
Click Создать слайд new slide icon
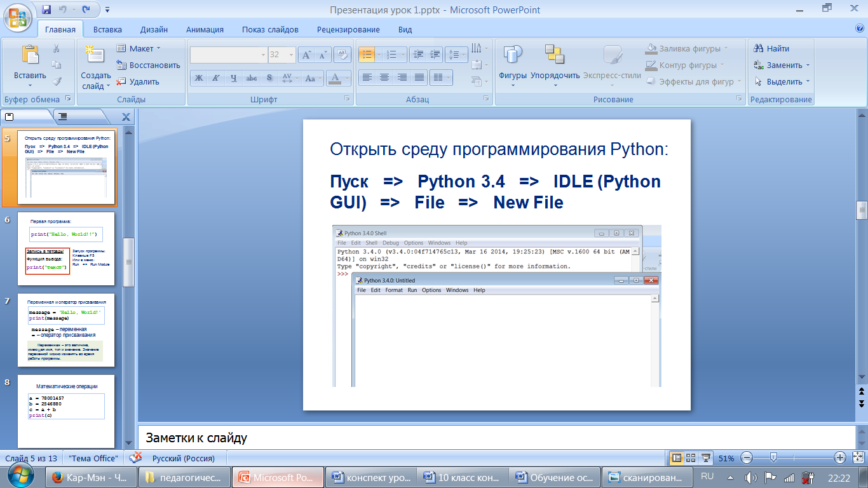[x=95, y=55]
